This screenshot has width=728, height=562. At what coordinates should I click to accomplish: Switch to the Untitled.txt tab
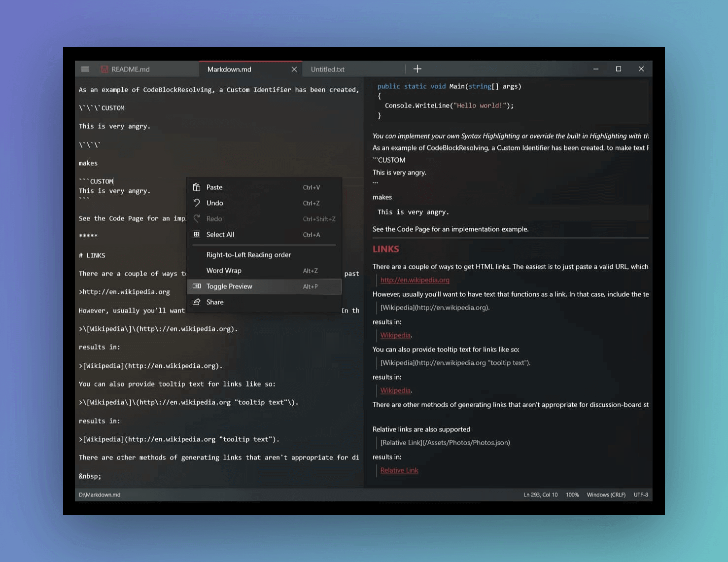click(x=353, y=70)
